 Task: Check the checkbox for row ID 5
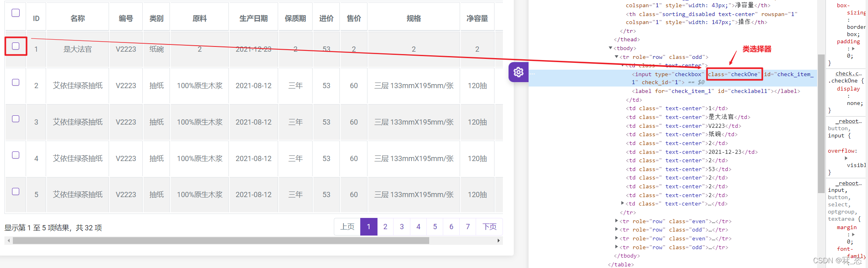click(16, 191)
